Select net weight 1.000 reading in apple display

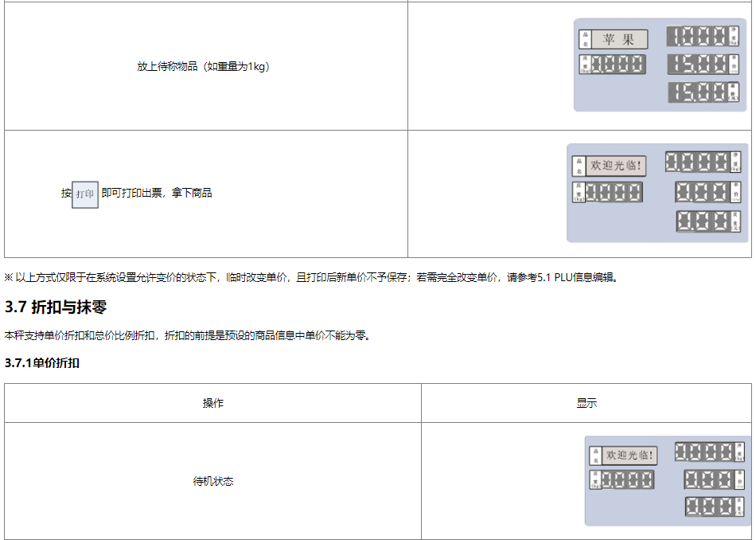(x=697, y=36)
